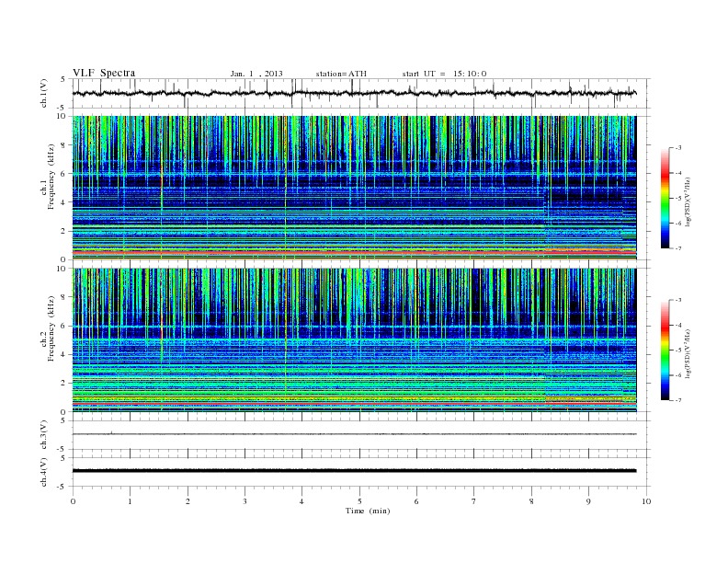The width and height of the screenshot is (728, 563).
Task: Click the time axis tick label 6
Action: coord(416,501)
